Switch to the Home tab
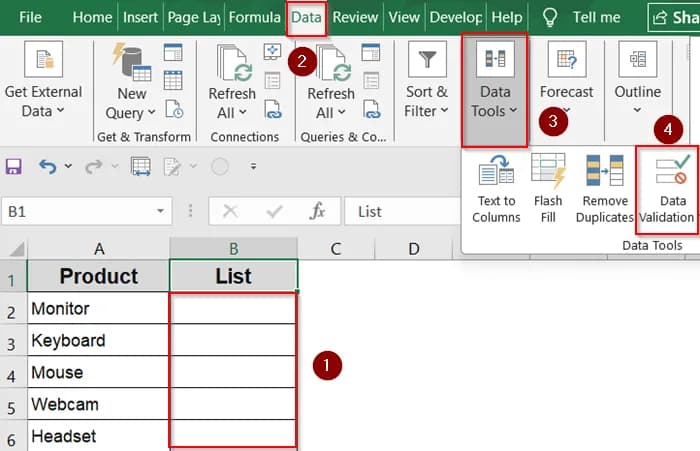This screenshot has width=700, height=451. (92, 17)
